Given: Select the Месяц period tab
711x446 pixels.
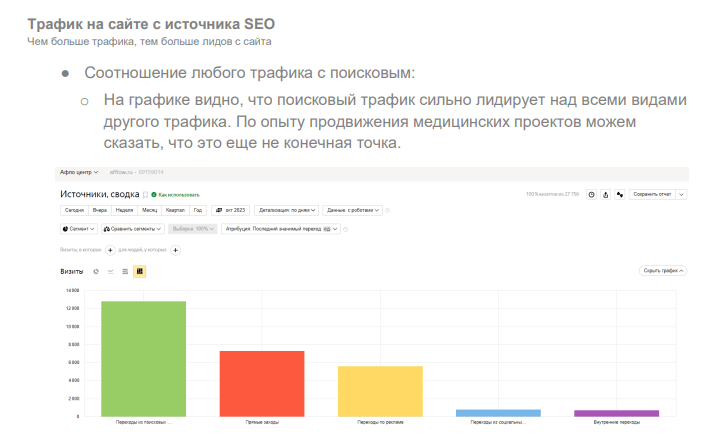Looking at the screenshot, I should click(149, 210).
